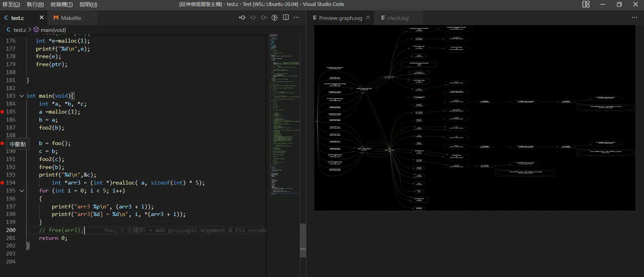Collapse the main function at line 183
Viewport: 644px width, 277px height.
pyautogui.click(x=21, y=96)
